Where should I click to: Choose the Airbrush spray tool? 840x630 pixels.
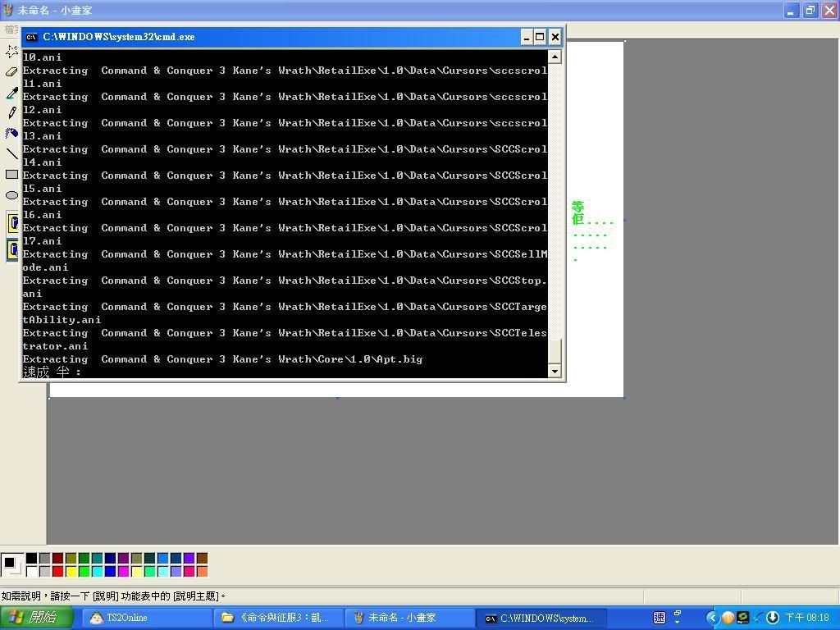coord(11,133)
